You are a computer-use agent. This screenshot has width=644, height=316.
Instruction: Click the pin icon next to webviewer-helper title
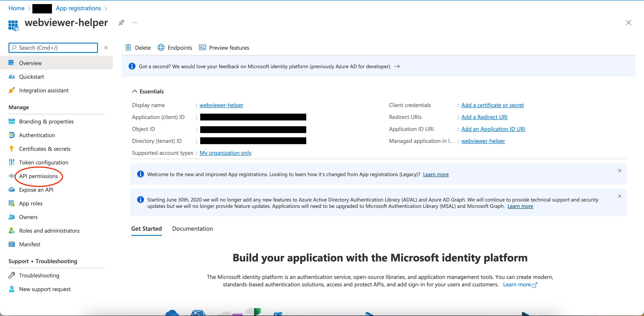[121, 23]
